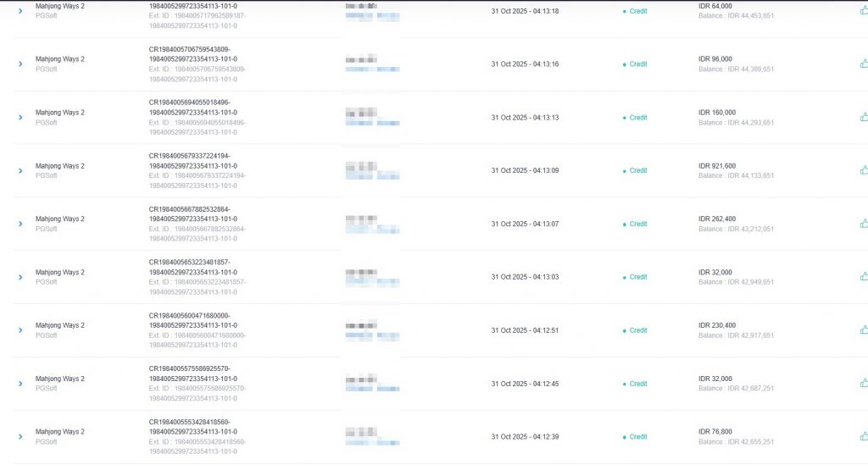Click thumbs-up icon for IDR 160,000 transaction
868x465 pixels.
tap(863, 117)
